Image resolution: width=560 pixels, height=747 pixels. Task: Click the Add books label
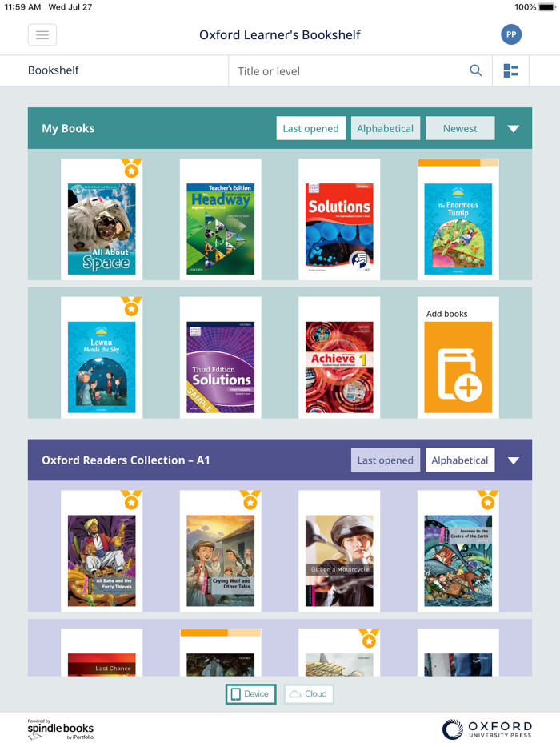point(446,314)
